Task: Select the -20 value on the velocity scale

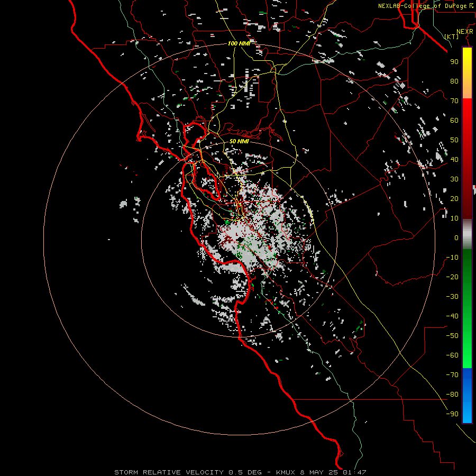Action: (452, 277)
